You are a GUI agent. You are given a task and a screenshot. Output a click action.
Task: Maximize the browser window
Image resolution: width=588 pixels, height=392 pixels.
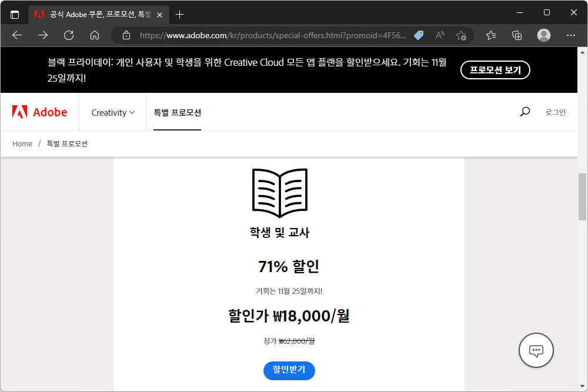[x=547, y=12]
